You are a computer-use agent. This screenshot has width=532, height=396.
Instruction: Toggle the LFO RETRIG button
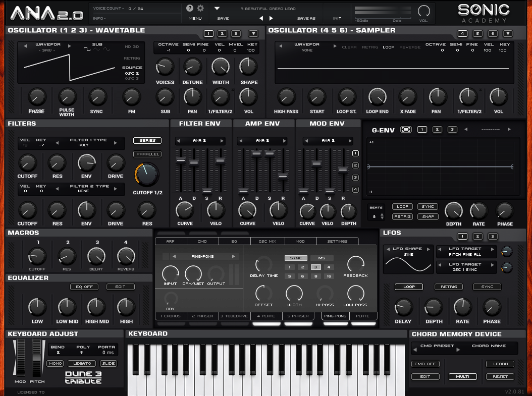pos(449,287)
